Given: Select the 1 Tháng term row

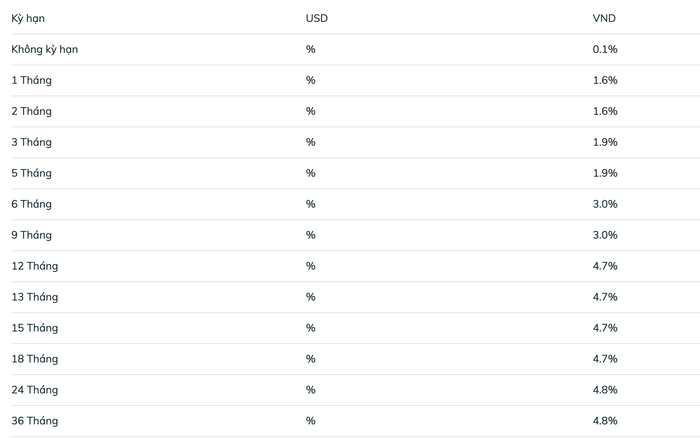Looking at the screenshot, I should click(x=31, y=80).
